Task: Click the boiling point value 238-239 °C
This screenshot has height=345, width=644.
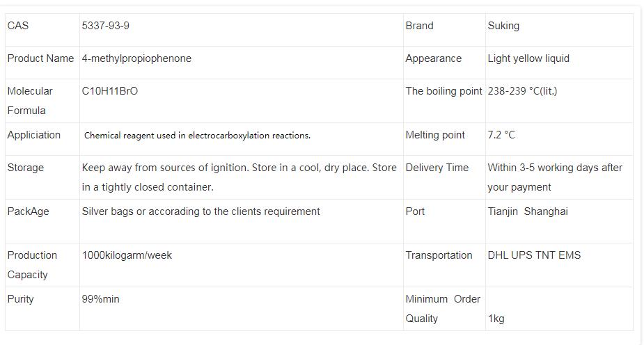Action: point(522,91)
